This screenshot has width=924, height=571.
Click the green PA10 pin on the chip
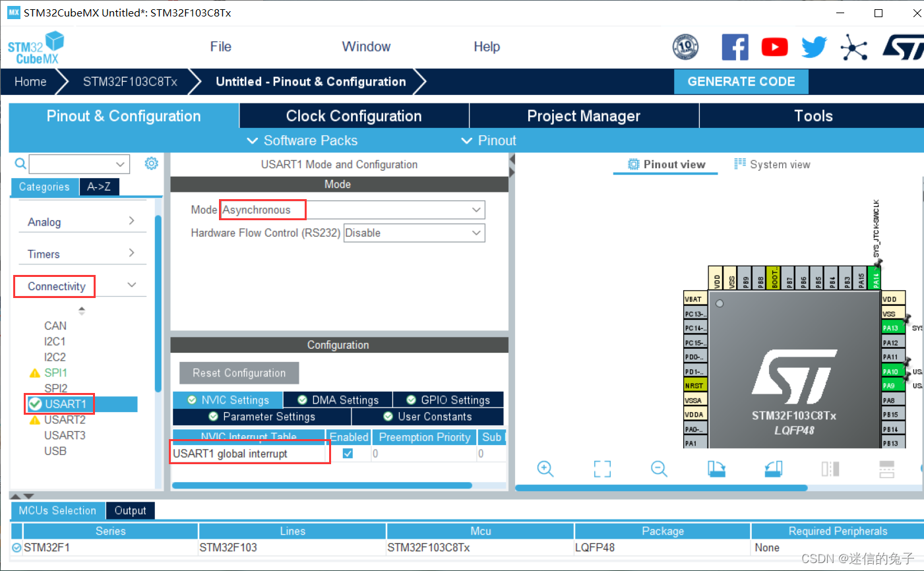[x=894, y=371]
